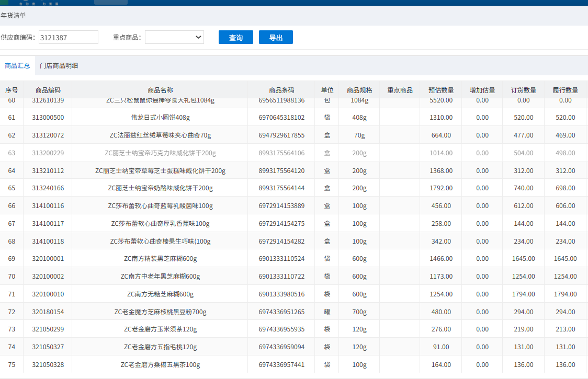Click the 查询 query button
The height and width of the screenshot is (379, 588).
235,38
